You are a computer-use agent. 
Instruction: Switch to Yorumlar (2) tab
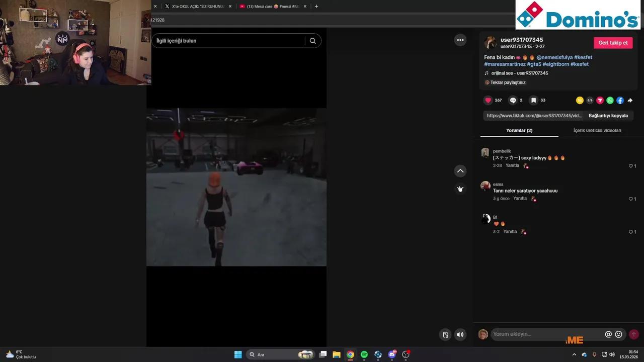pos(519,130)
